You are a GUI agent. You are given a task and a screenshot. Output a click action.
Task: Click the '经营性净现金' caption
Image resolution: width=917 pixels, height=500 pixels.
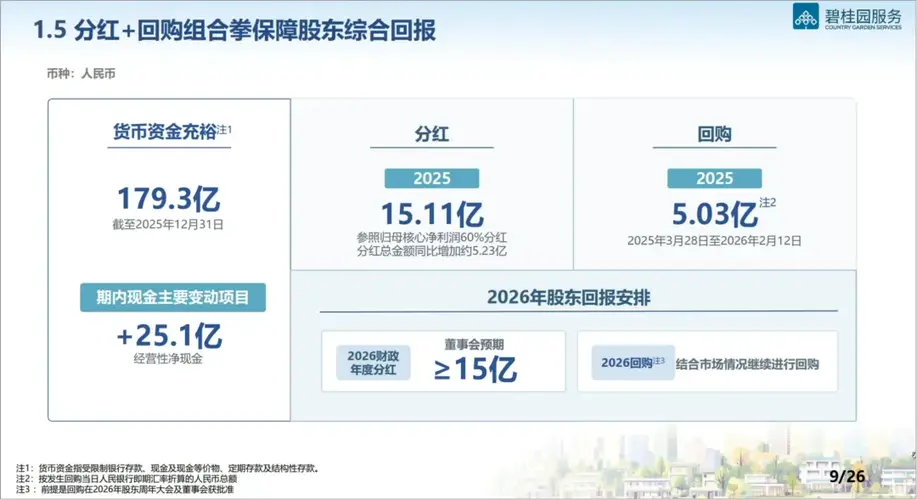click(x=168, y=359)
